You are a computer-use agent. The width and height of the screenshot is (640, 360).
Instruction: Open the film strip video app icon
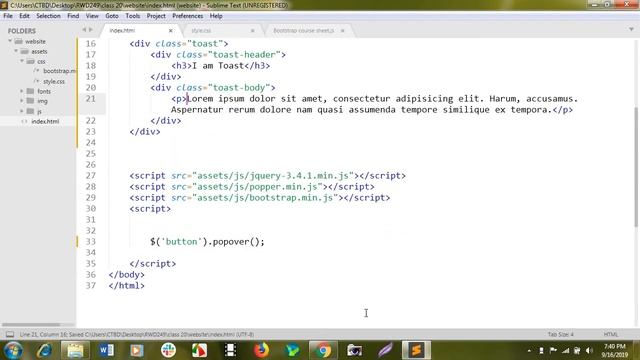click(x=230, y=350)
